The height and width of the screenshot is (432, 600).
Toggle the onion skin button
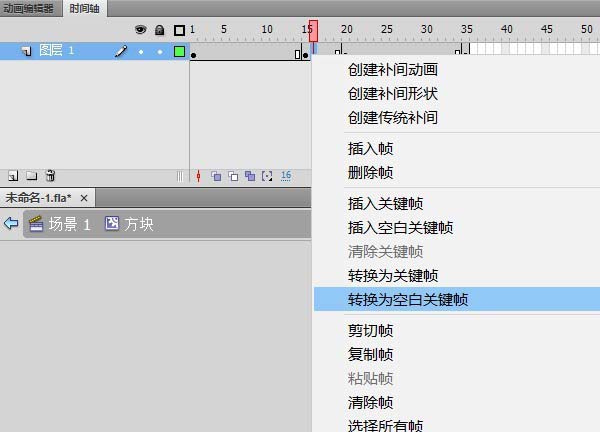(x=216, y=176)
